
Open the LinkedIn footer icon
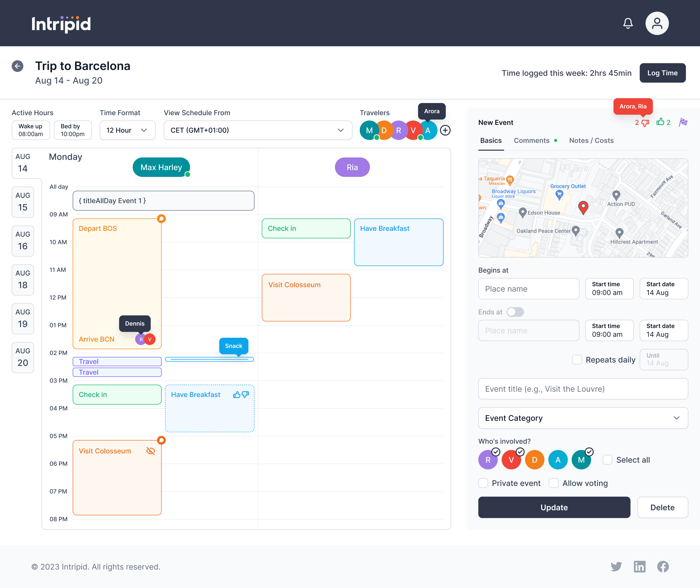[x=639, y=566]
